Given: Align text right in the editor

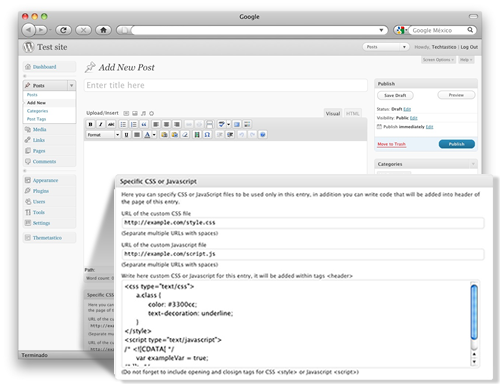Looking at the screenshot, I should click(x=177, y=124).
